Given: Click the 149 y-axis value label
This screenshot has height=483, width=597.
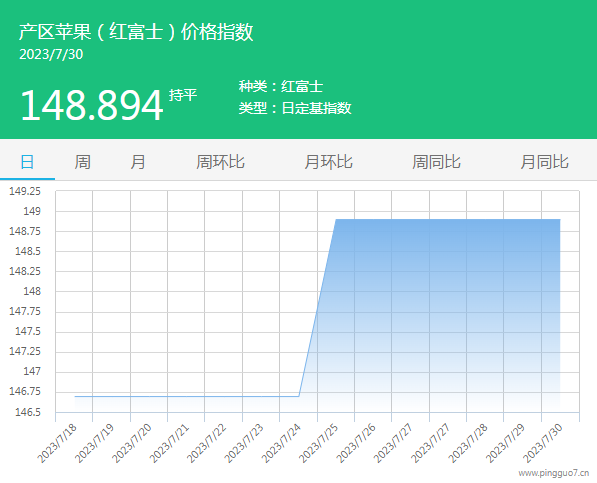Looking at the screenshot, I should click(x=32, y=211).
